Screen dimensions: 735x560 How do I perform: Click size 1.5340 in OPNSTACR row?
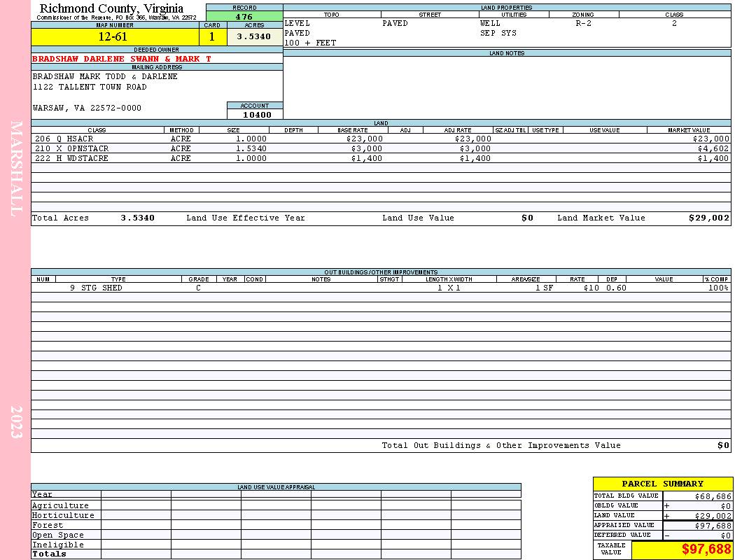(x=251, y=148)
